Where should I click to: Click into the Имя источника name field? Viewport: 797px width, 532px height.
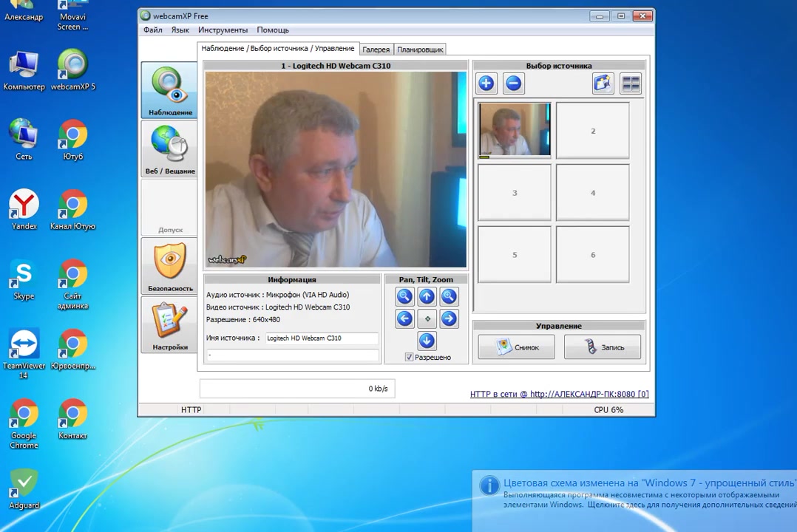322,338
